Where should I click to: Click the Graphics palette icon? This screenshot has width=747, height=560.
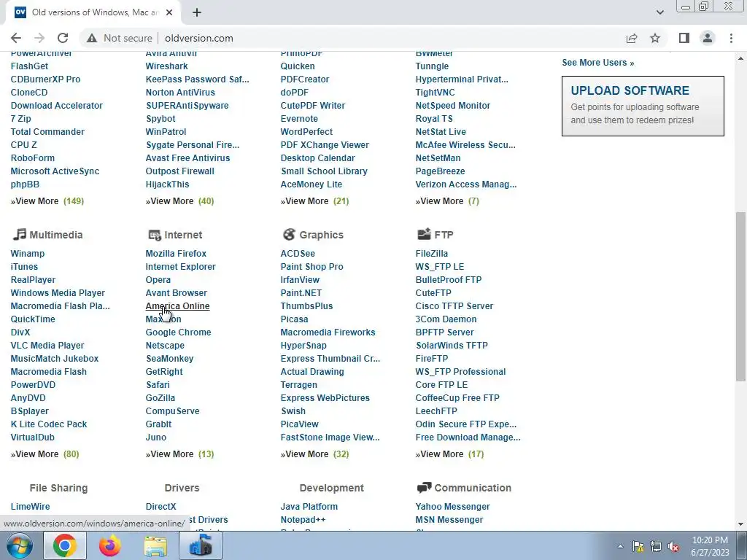click(289, 234)
